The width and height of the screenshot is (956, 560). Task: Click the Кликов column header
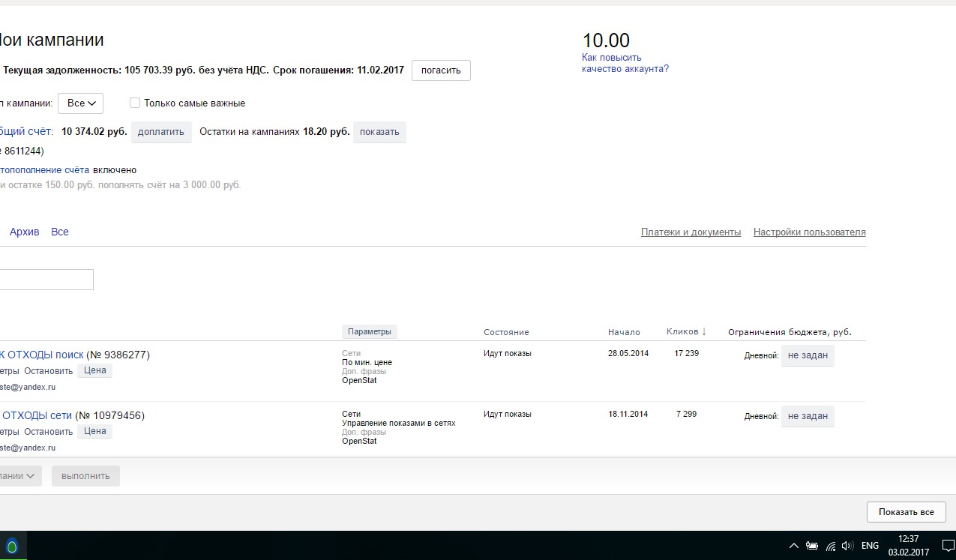pos(682,331)
